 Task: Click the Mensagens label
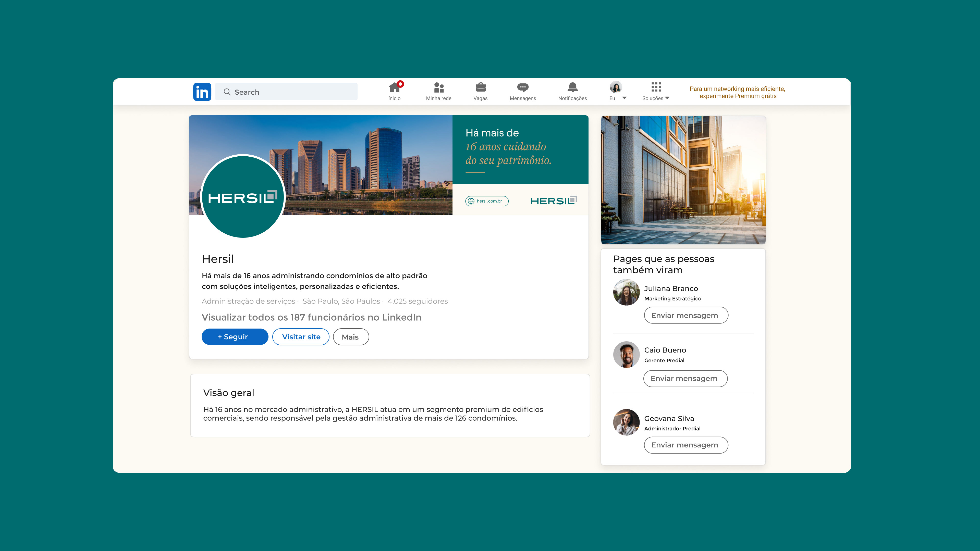coord(523,98)
